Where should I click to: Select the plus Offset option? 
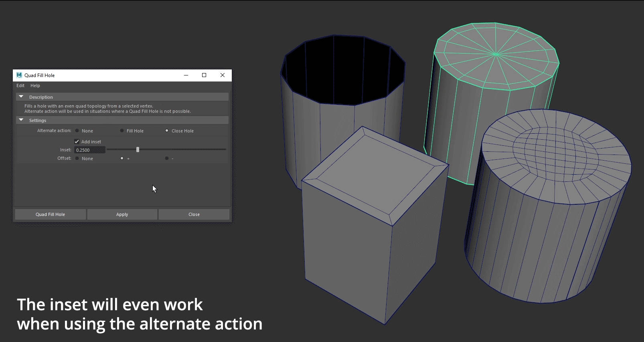pos(122,158)
